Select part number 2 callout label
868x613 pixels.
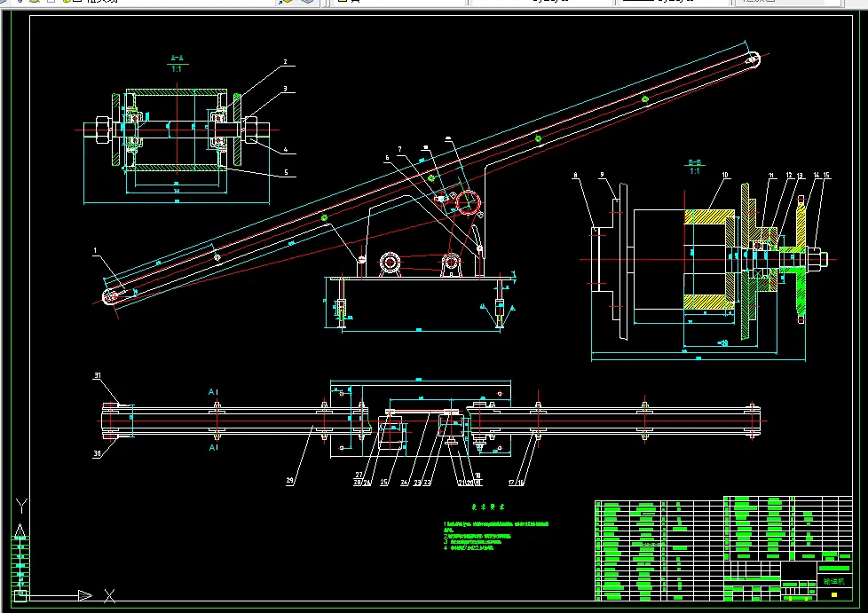(x=286, y=62)
